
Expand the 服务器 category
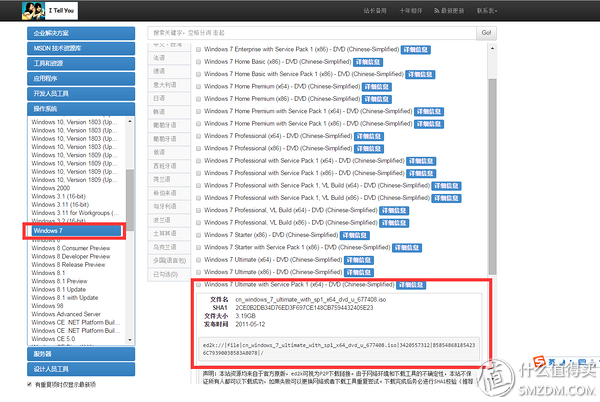point(81,354)
